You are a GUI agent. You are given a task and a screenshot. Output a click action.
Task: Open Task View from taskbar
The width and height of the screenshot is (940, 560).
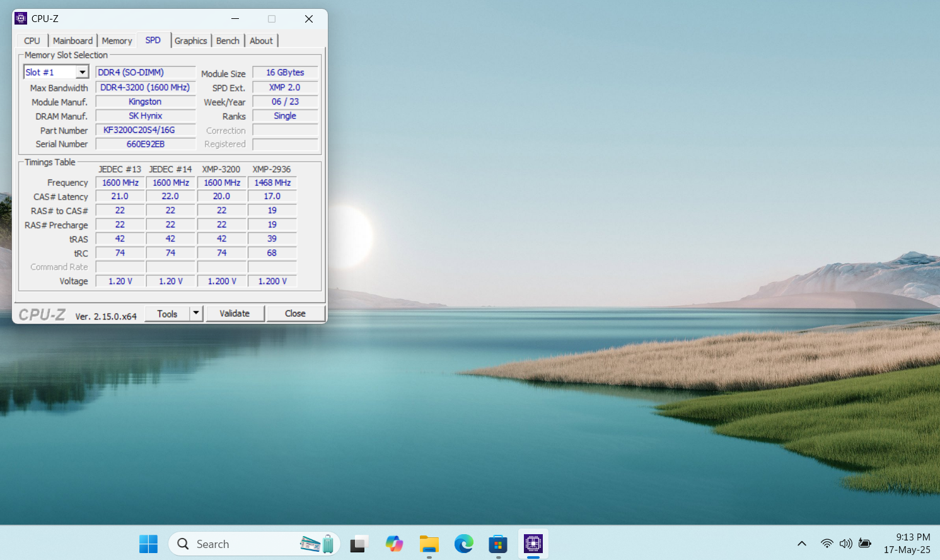click(x=359, y=544)
